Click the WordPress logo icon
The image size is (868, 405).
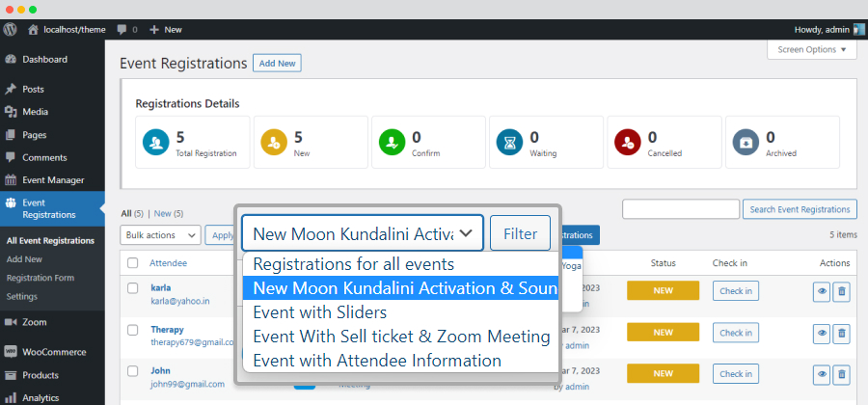pos(11,29)
